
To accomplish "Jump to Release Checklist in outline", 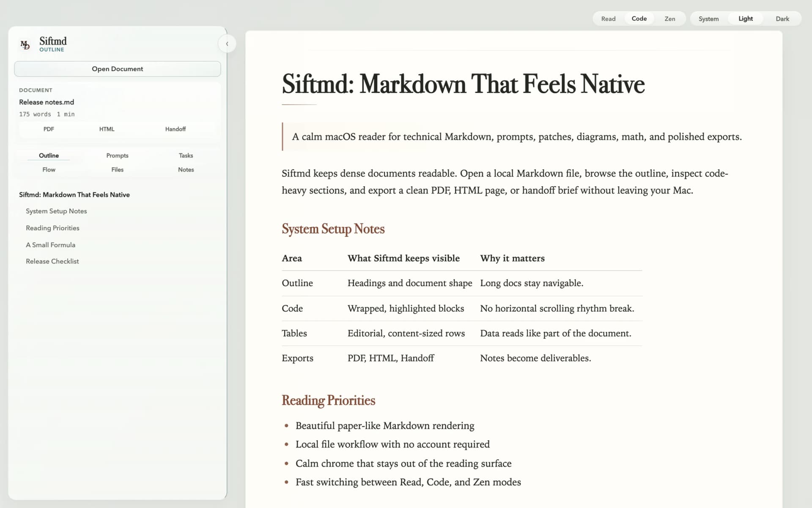I will coord(52,262).
